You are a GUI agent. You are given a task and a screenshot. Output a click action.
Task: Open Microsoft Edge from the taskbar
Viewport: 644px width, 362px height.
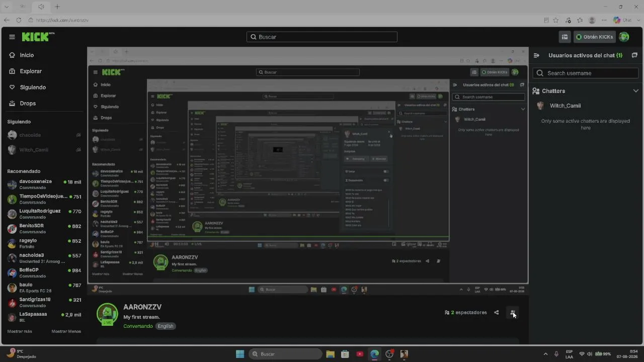pyautogui.click(x=374, y=354)
